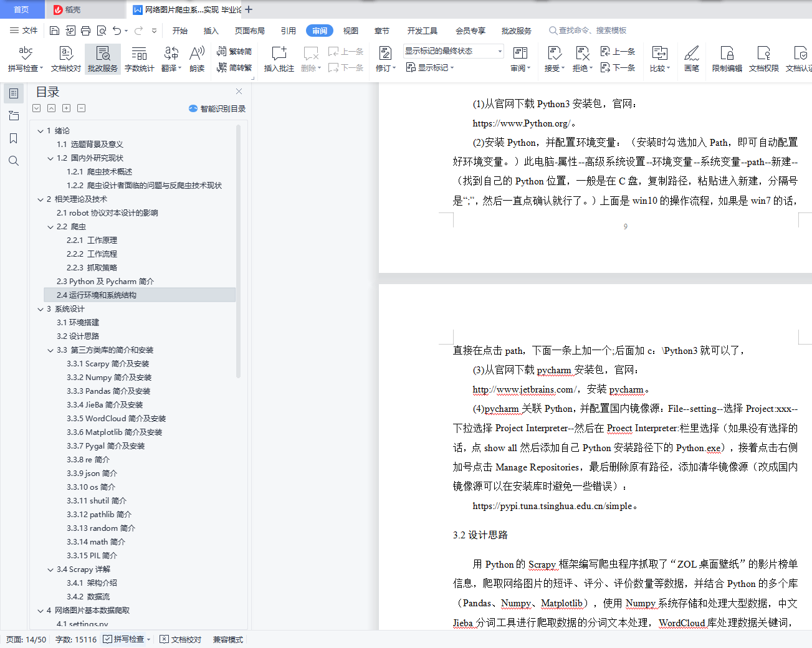812x648 pixels.
Task: Click the down-chevron box icon under 目录
Action: click(37, 108)
